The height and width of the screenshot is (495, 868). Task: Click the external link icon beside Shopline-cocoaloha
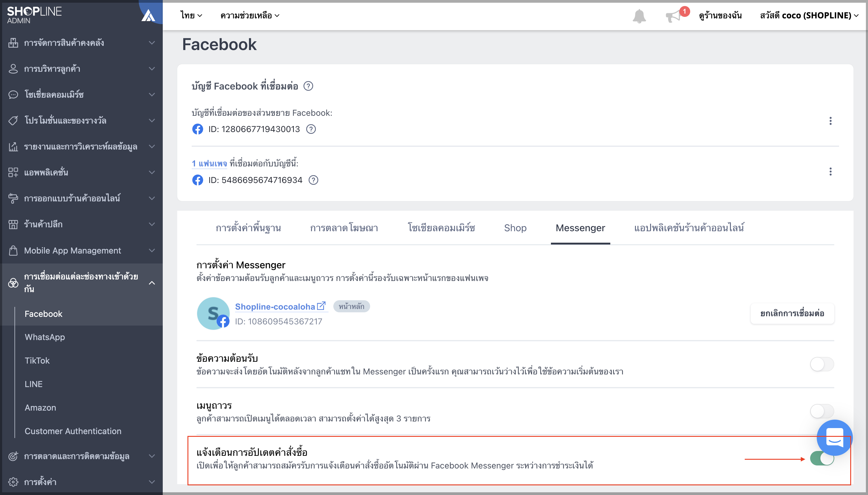(x=321, y=306)
